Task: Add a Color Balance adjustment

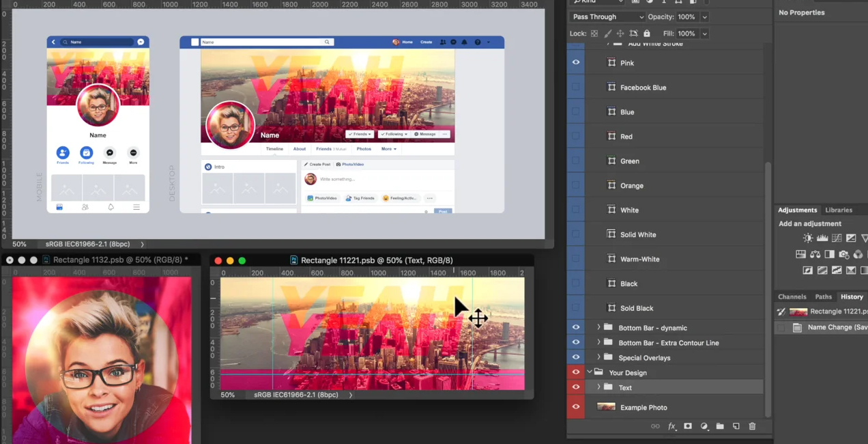Action: [x=815, y=254]
